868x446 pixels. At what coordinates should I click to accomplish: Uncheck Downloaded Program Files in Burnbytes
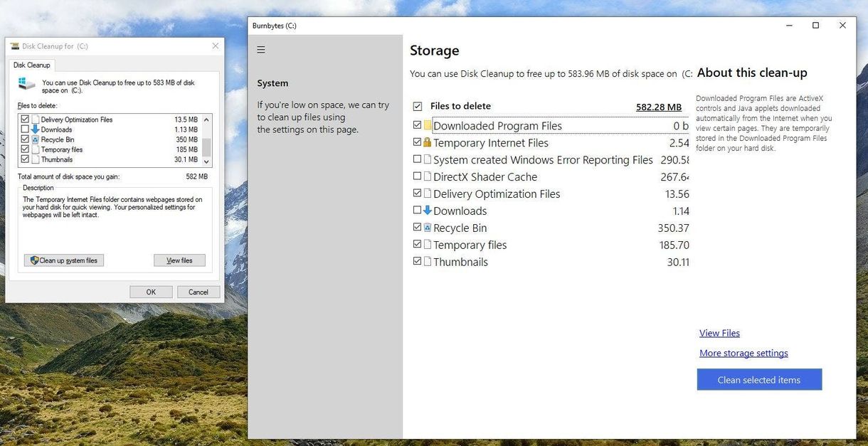418,125
